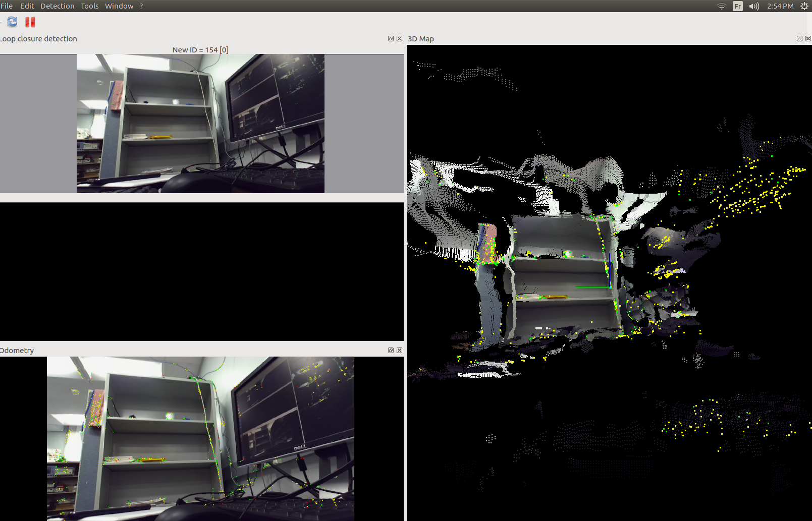This screenshot has width=812, height=521.
Task: Click the blue refresh arrows toolbar icon
Action: (12, 22)
